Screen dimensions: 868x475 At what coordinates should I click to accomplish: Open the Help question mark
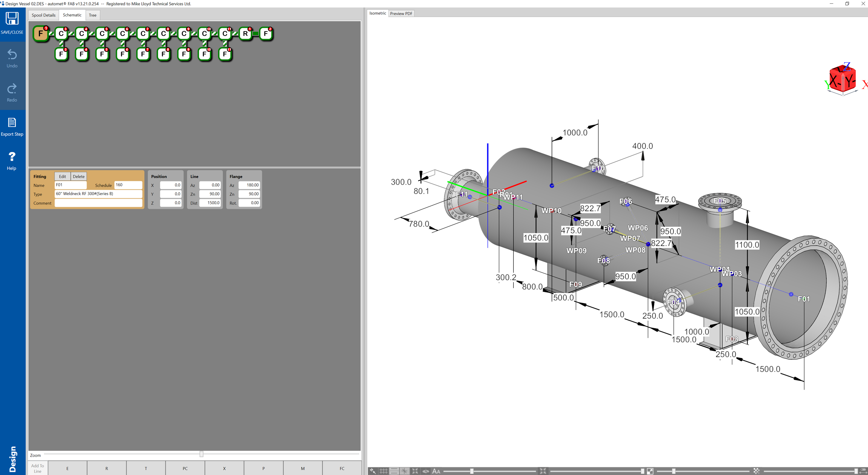click(12, 156)
